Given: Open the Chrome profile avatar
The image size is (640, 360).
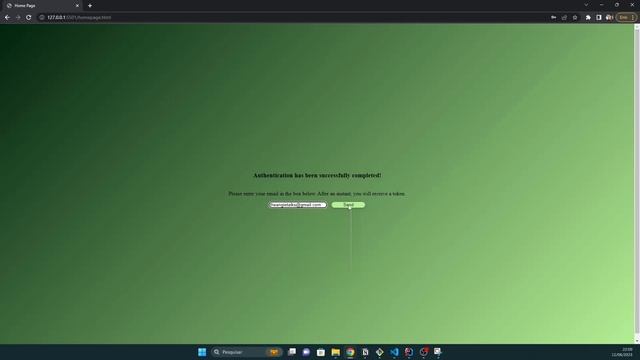Looking at the screenshot, I should click(609, 18).
